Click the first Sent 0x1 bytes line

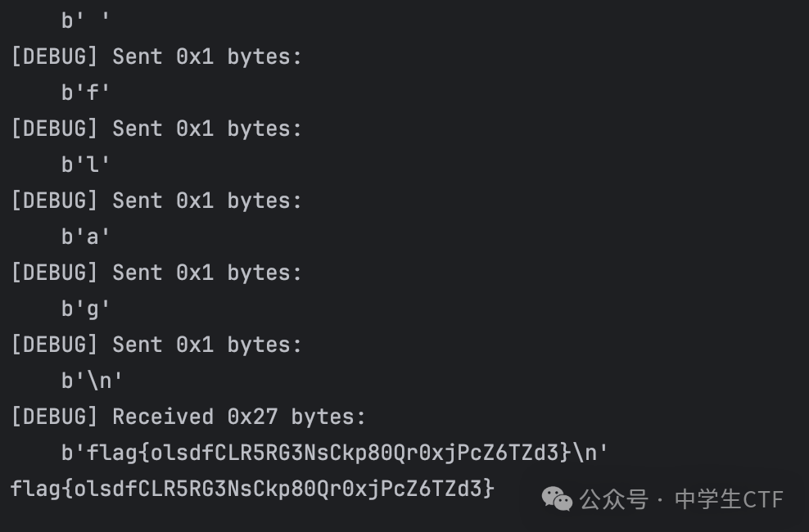tap(156, 56)
